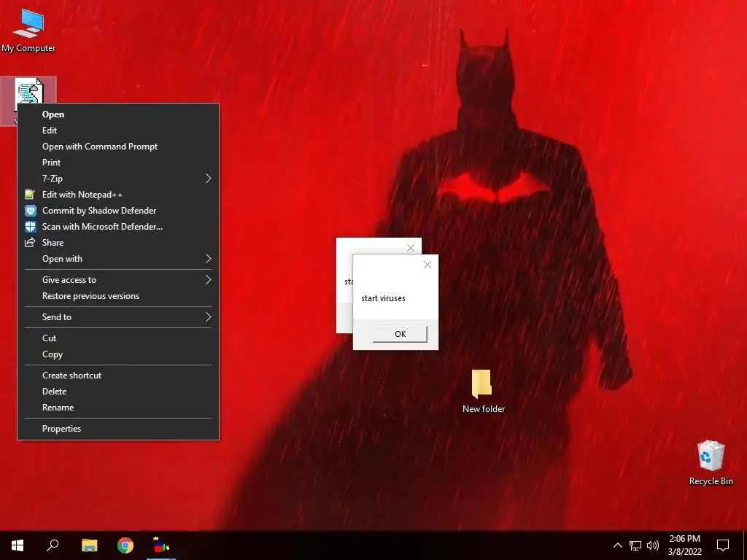Switch to the colorful blocks taskbar app
Screen dimensions: 747x560
tap(161, 545)
